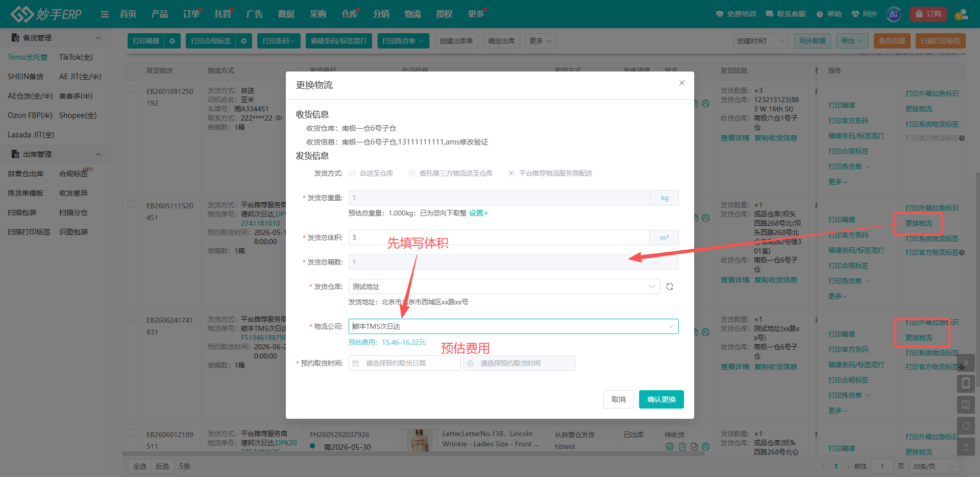This screenshot has width=980, height=477.
Task: Click the 确认更换 button
Action: pos(661,399)
